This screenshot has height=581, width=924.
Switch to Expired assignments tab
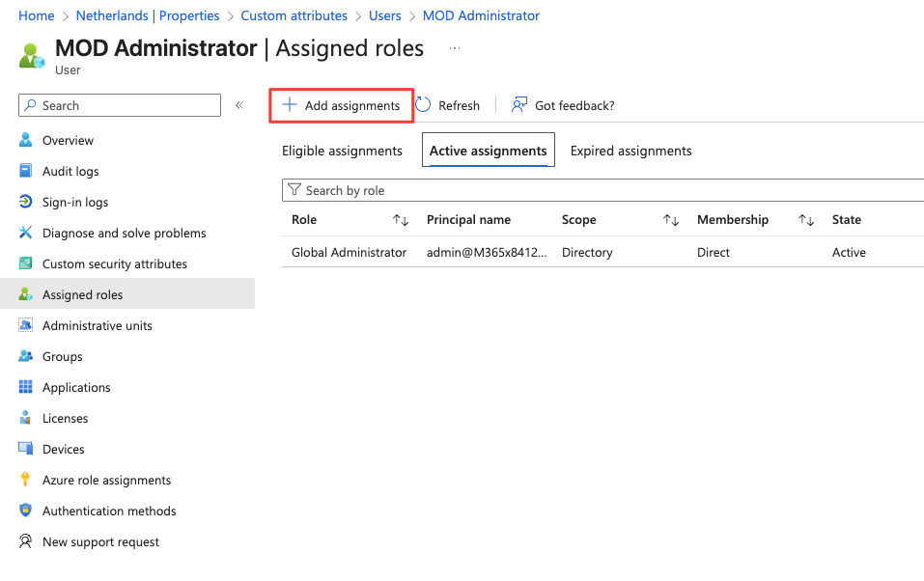(630, 152)
